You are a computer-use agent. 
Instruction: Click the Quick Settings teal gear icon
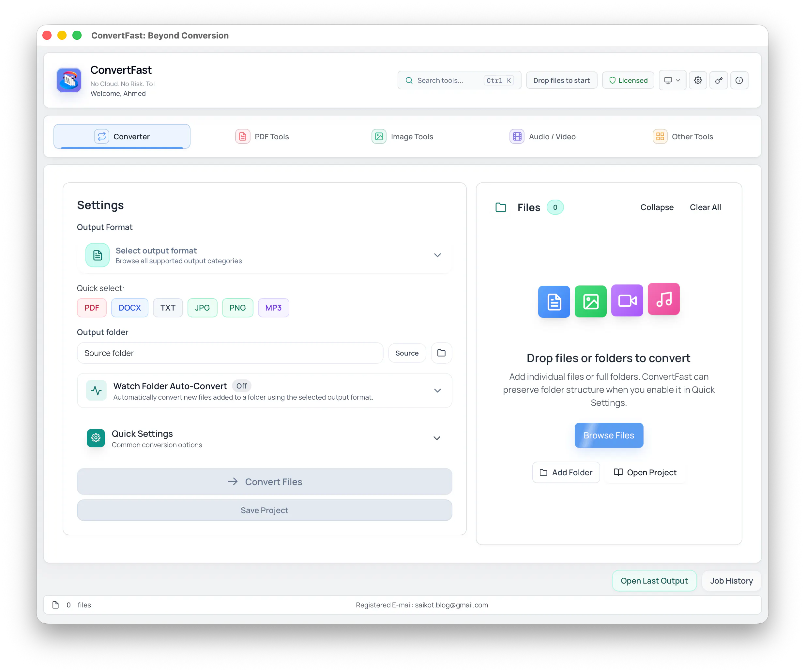coord(96,438)
